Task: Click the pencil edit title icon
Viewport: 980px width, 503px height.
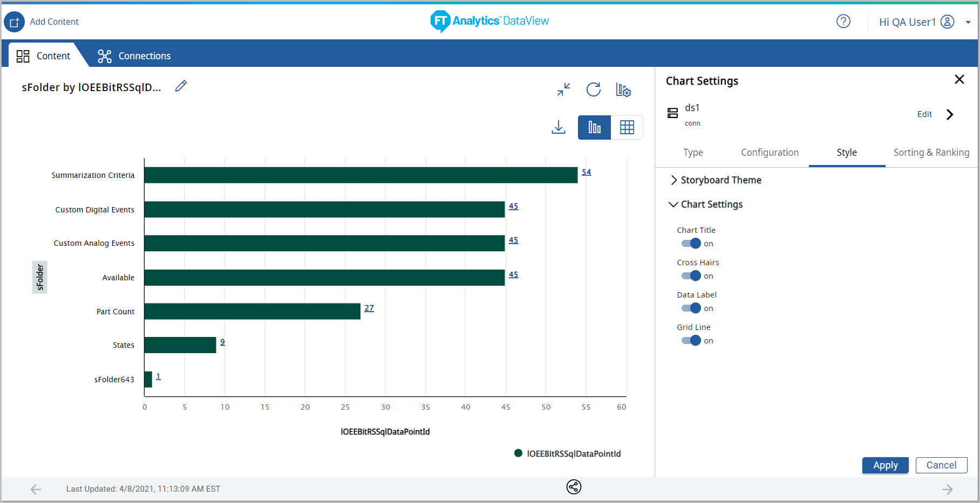Action: [181, 86]
